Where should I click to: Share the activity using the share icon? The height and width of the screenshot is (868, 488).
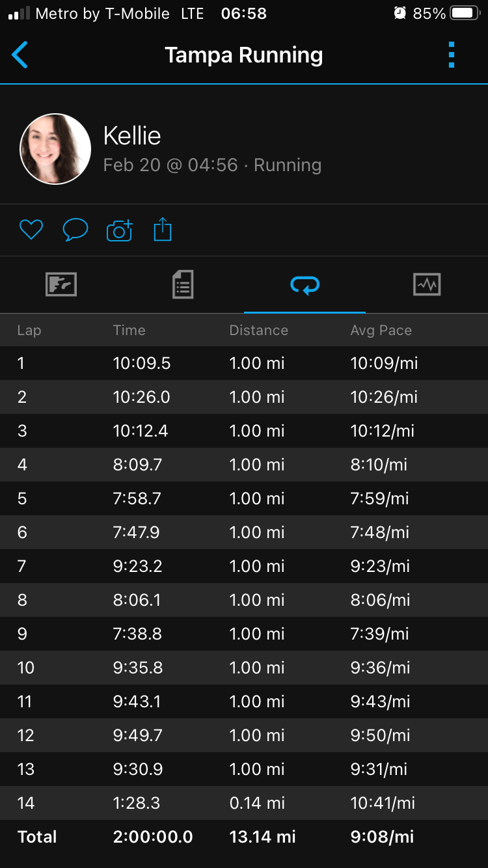pyautogui.click(x=163, y=230)
